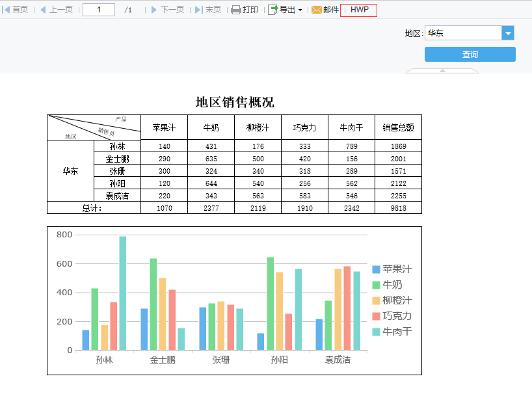Click the 柳橙汁 legend color swatch

pyautogui.click(x=376, y=300)
